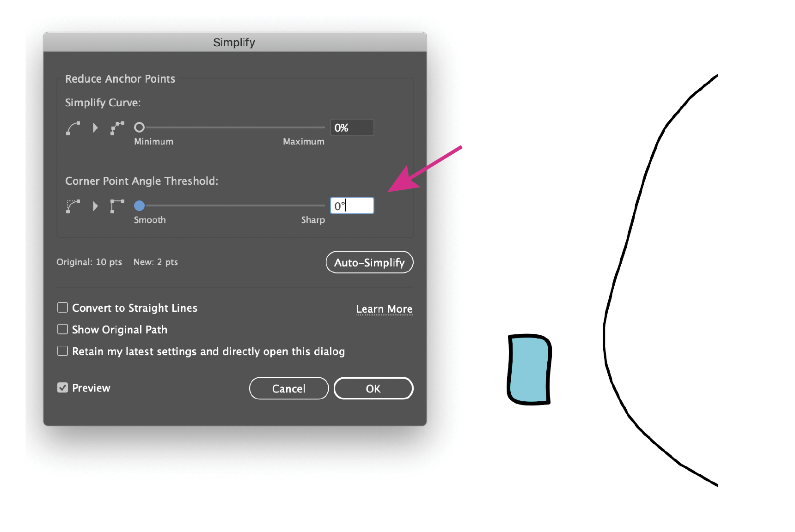
Task: Click the OK button
Action: [x=373, y=388]
